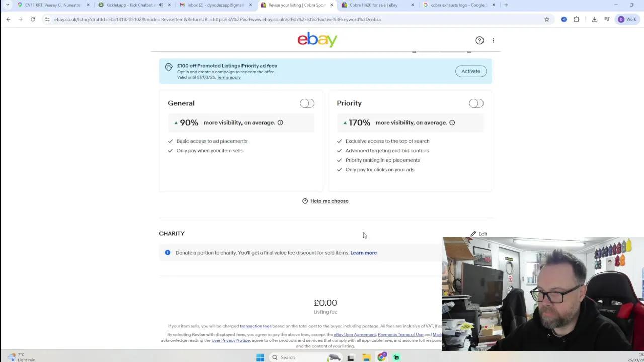Enable the Priority promoted listing toggle
This screenshot has height=362, width=644.
click(x=476, y=103)
